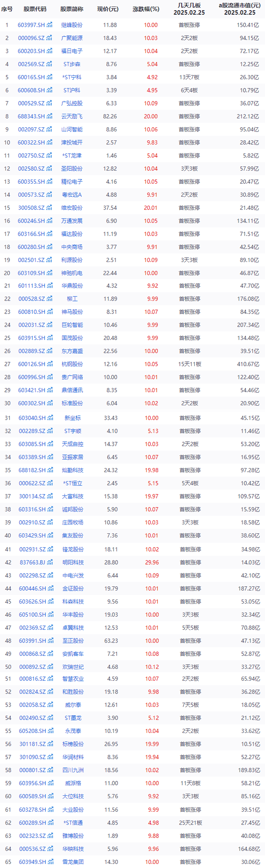Click the 股票代码 column header
The image size is (265, 868).
pyautogui.click(x=35, y=9)
